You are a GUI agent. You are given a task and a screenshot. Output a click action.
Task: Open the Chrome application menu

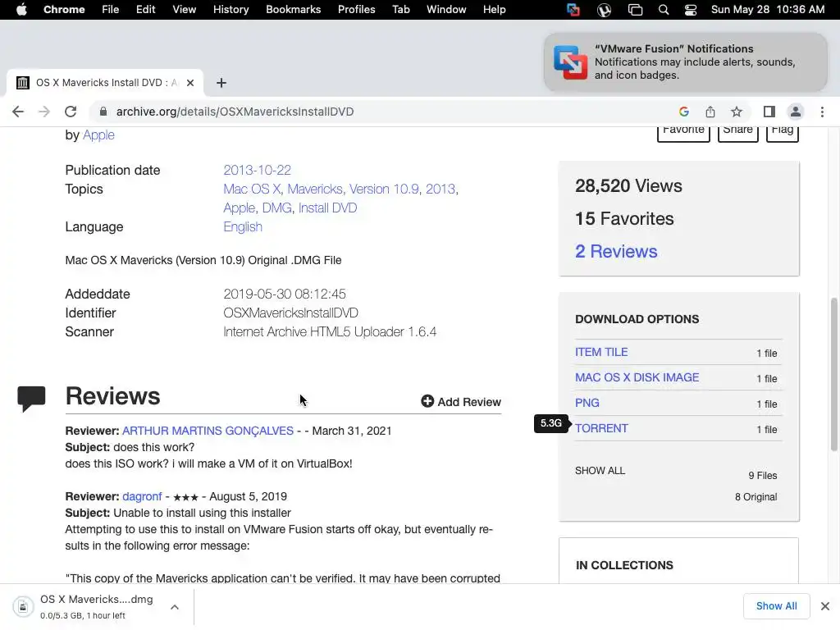[x=64, y=10]
